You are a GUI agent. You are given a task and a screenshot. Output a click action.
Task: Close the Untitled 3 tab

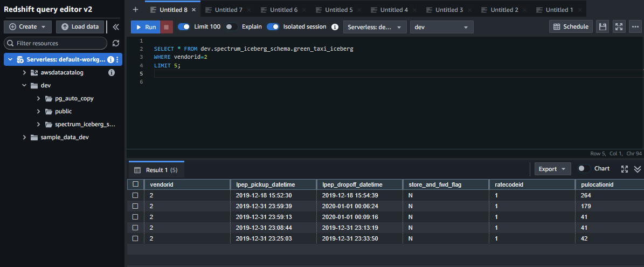(x=469, y=10)
